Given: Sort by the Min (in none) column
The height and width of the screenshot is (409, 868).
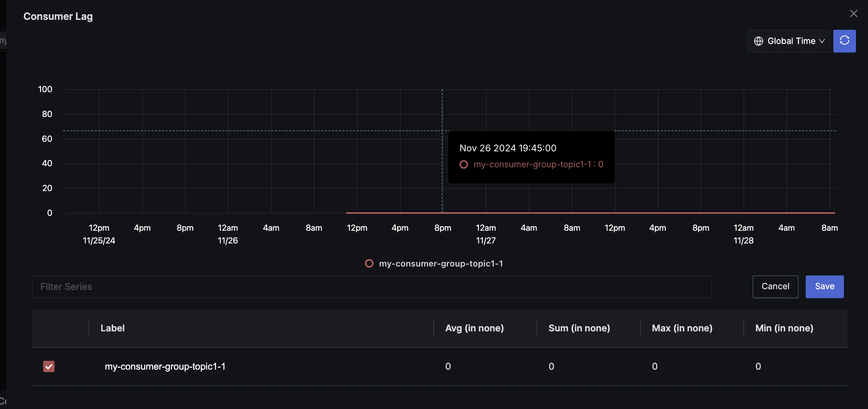Looking at the screenshot, I should pos(784,328).
